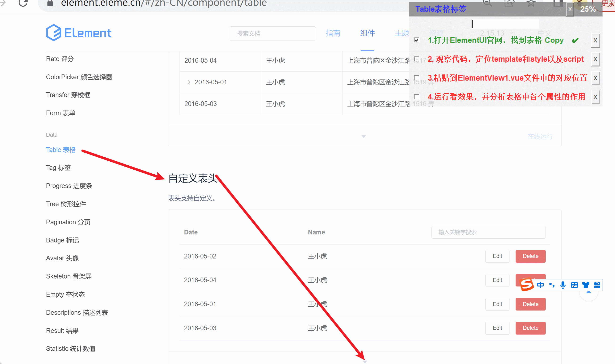Open Result 结果 in sidebar
The image size is (615, 364).
click(62, 331)
